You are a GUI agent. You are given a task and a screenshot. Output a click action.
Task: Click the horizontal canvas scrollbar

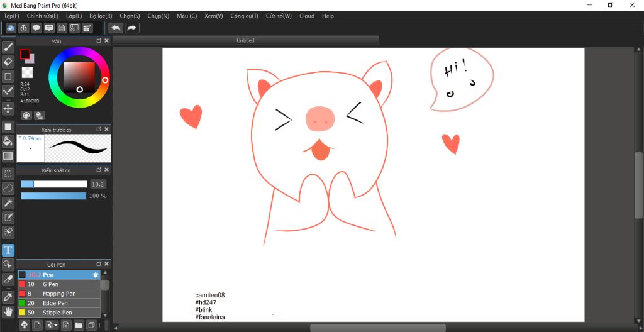(378, 328)
